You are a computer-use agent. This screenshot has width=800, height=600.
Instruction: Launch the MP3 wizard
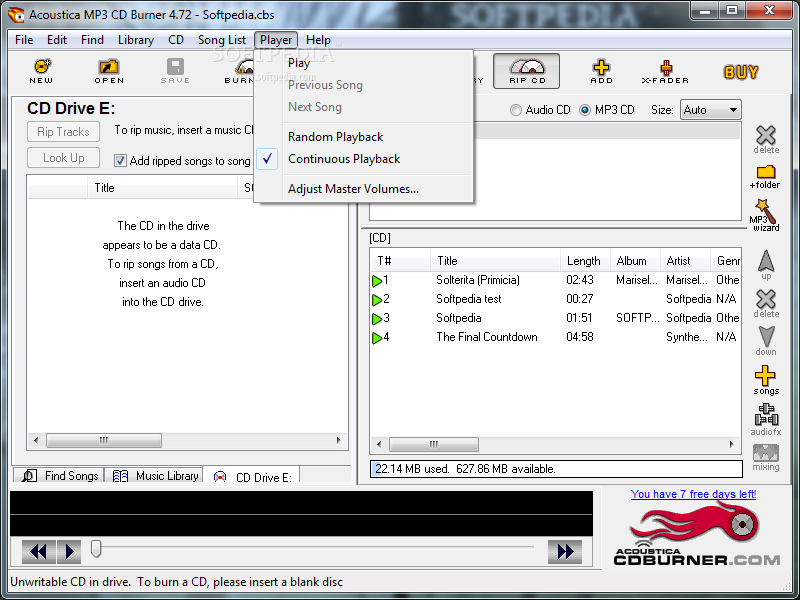coord(764,215)
